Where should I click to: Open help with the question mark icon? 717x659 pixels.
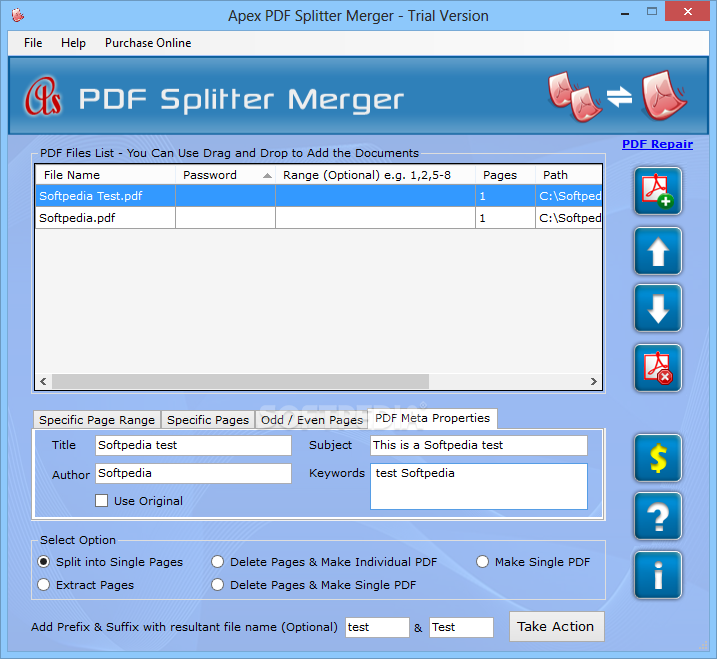point(658,516)
